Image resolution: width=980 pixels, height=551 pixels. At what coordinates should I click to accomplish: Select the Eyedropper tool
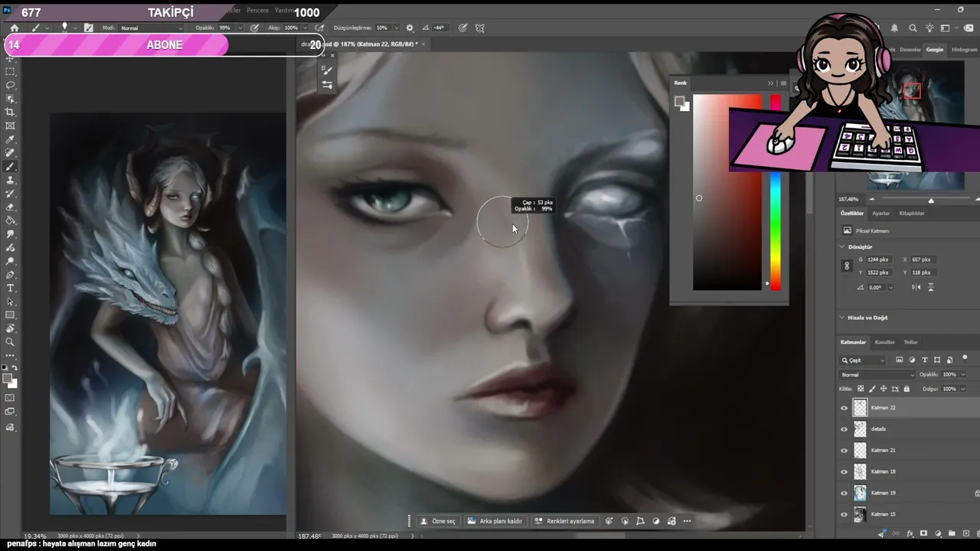[x=10, y=140]
